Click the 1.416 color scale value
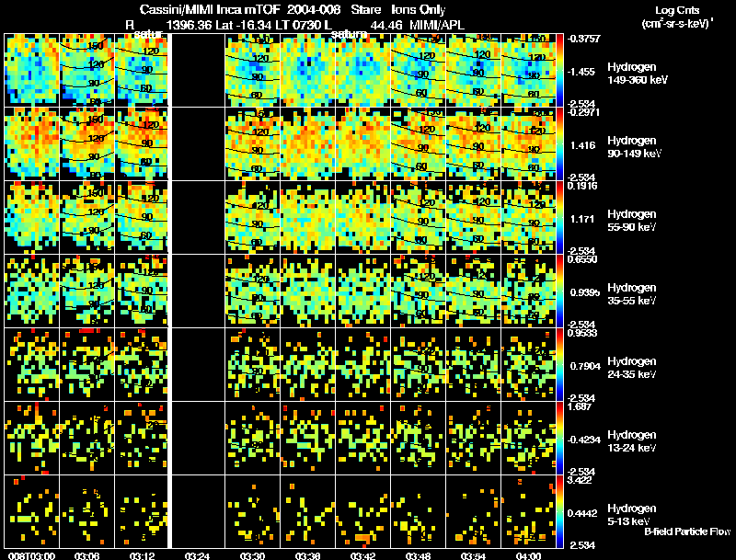Screen dimensions: 736x560 (x=582, y=145)
